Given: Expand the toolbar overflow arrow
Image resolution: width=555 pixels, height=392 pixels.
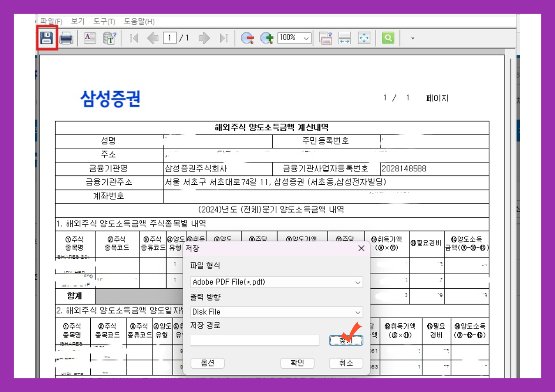Looking at the screenshot, I should 413,38.
